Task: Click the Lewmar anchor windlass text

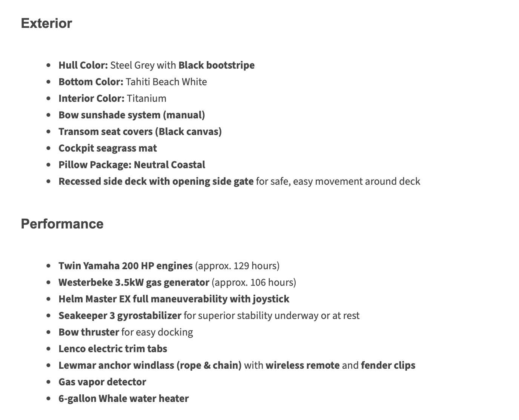Action: (150, 365)
